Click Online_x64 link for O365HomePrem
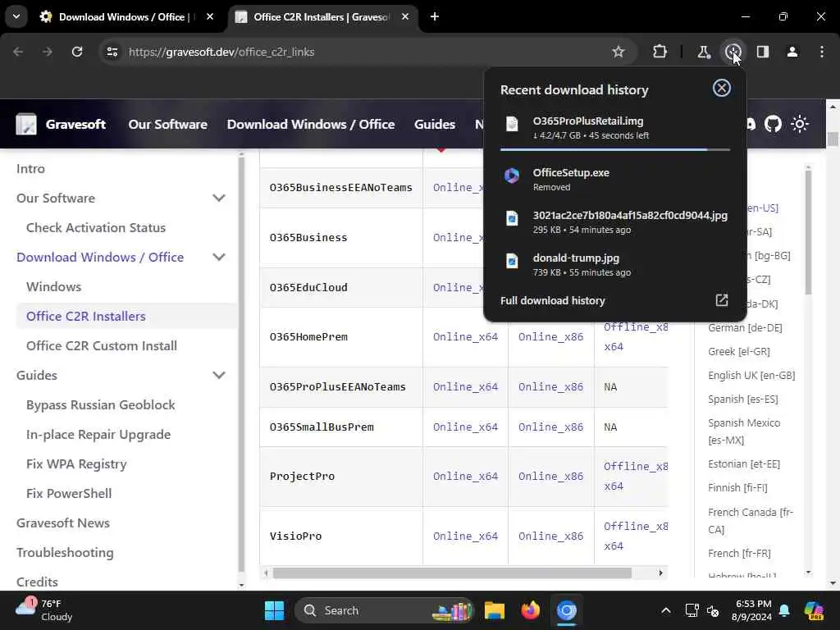 [465, 336]
